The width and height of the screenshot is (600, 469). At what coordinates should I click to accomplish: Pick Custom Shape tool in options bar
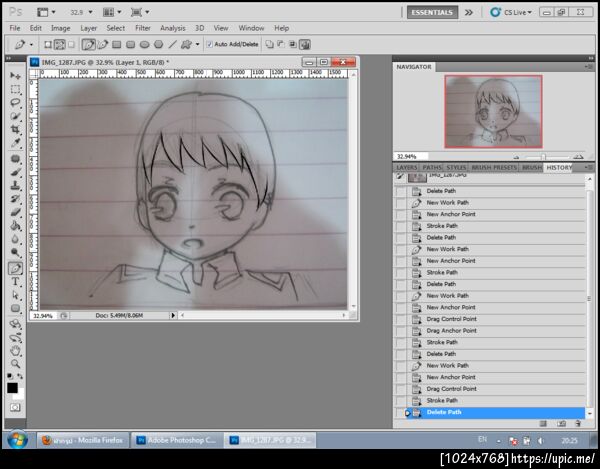tap(186, 45)
